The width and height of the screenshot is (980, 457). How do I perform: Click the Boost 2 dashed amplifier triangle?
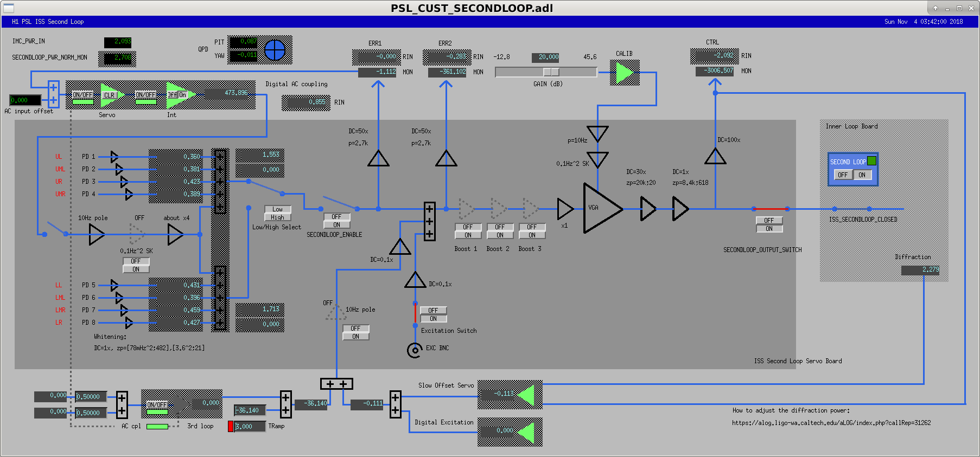[498, 209]
